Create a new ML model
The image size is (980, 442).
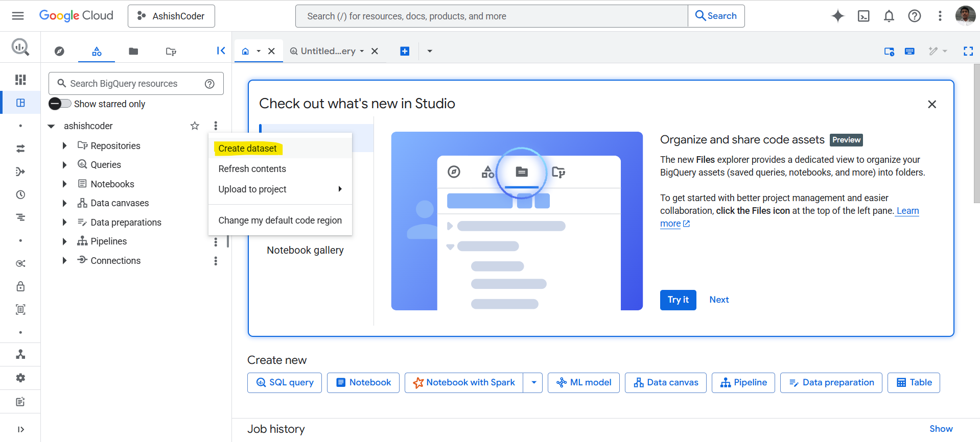[x=584, y=383]
